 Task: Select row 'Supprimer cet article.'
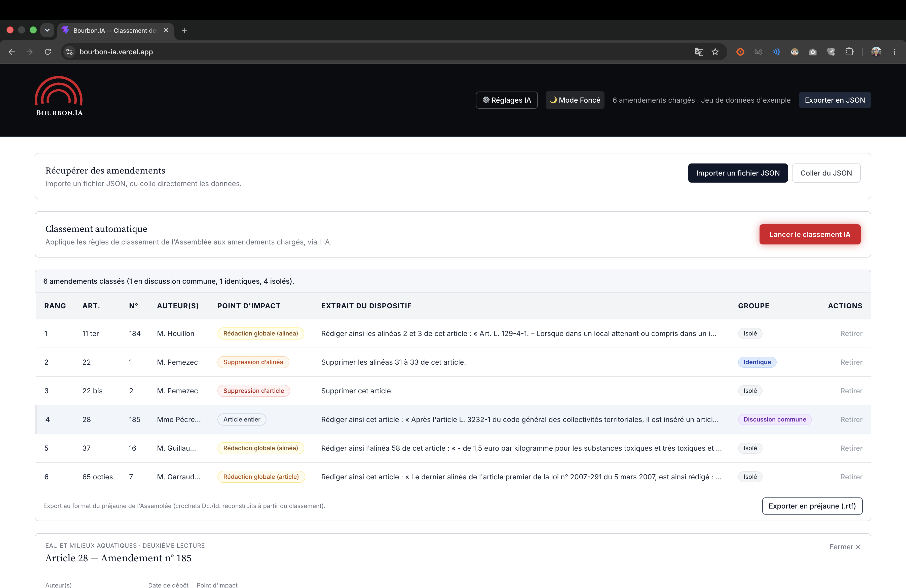click(453, 391)
